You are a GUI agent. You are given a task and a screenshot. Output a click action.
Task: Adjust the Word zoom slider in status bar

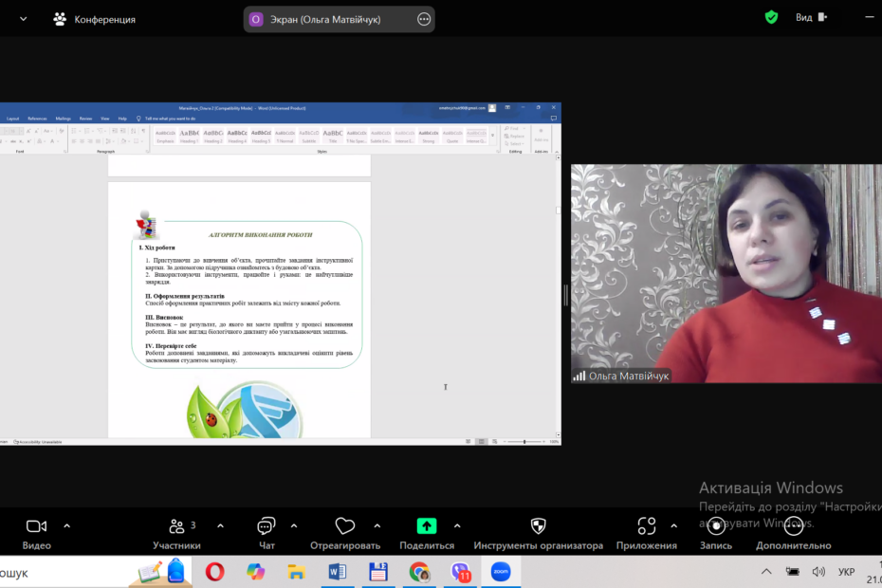pos(524,442)
